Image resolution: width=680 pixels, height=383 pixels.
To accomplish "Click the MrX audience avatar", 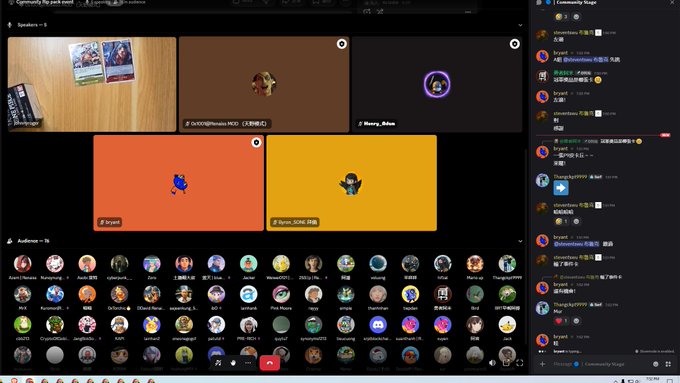I will [23, 295].
